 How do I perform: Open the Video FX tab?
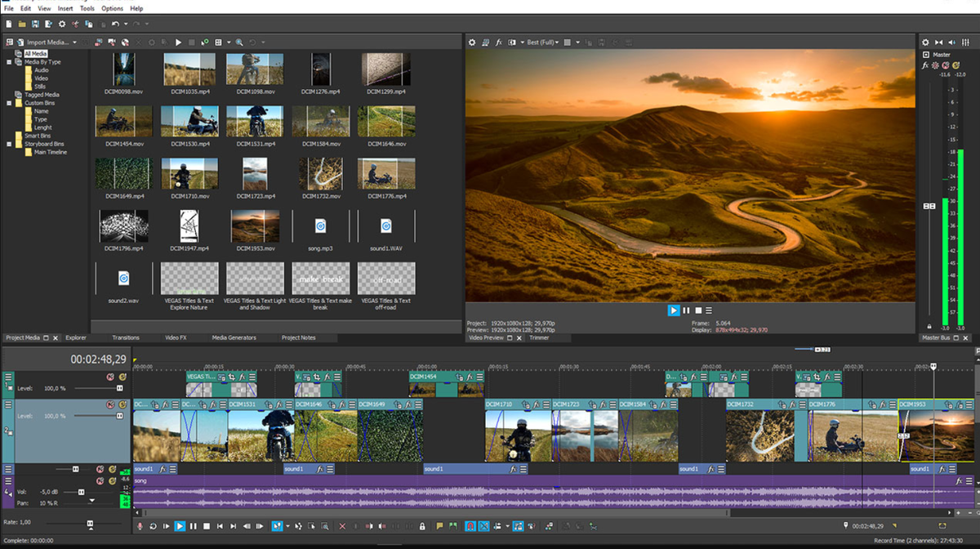(176, 337)
